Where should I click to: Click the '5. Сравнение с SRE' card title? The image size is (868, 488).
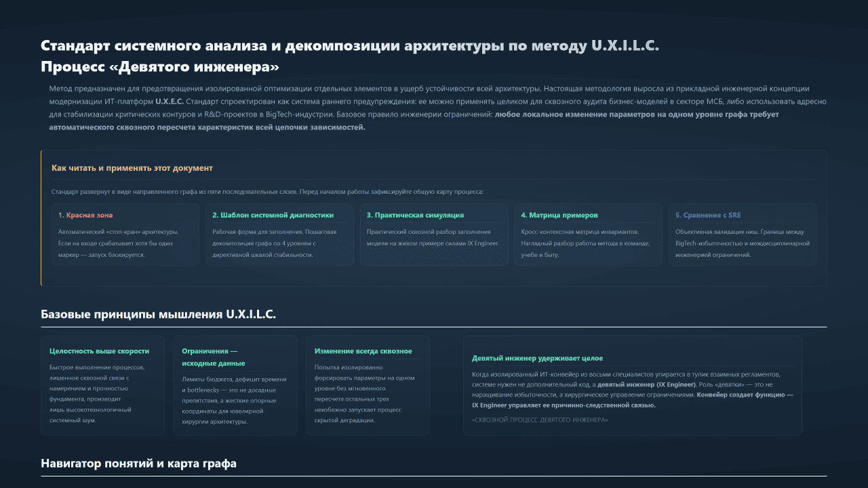click(x=708, y=216)
